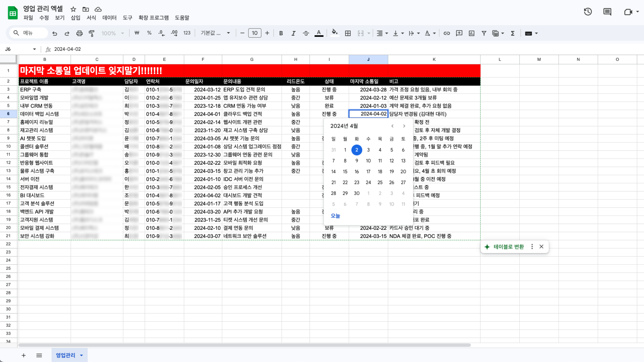Click the font size field

(x=255, y=33)
